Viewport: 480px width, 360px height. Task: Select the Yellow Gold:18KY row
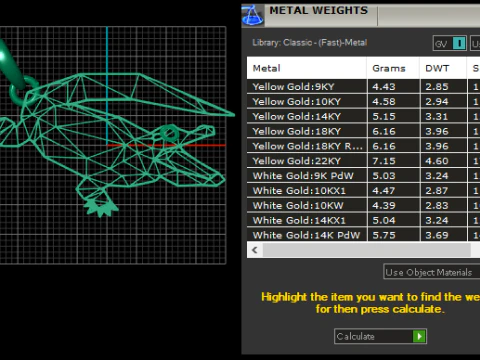(x=363, y=131)
